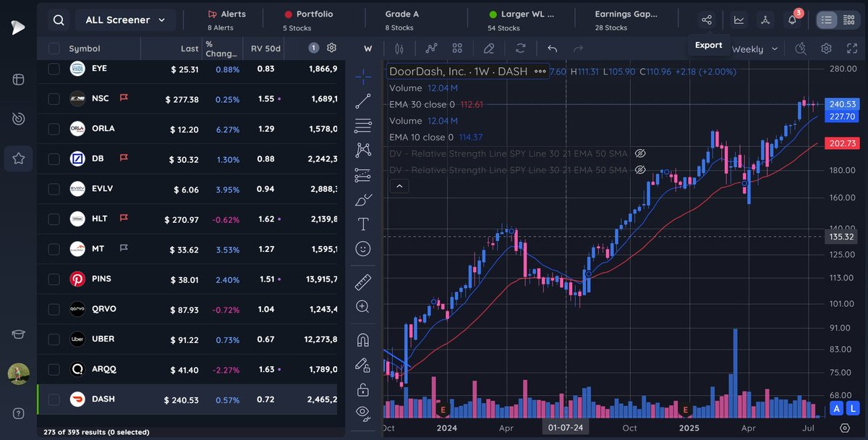868x440 pixels.
Task: Select the zoom in tool
Action: 363,306
